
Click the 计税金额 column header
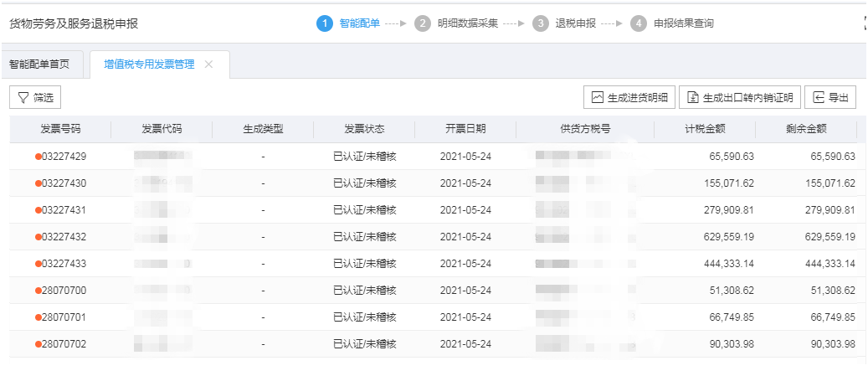click(x=704, y=129)
